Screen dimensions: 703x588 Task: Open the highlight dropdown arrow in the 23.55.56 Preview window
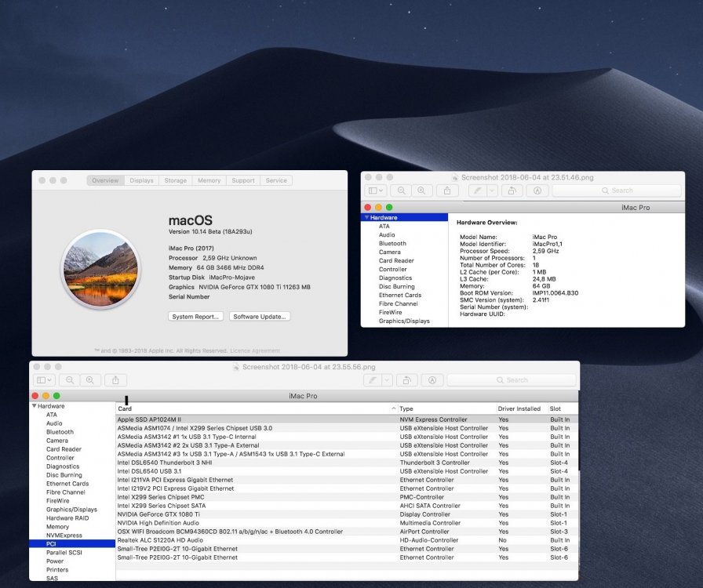(387, 380)
